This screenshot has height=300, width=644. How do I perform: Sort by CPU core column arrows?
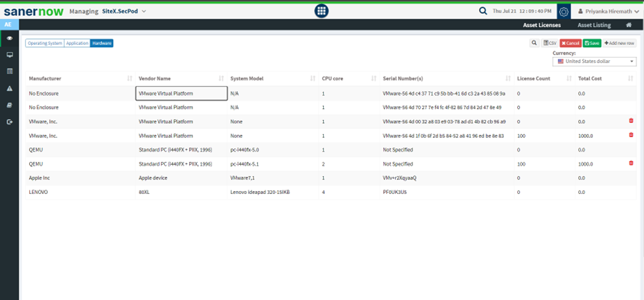click(374, 78)
